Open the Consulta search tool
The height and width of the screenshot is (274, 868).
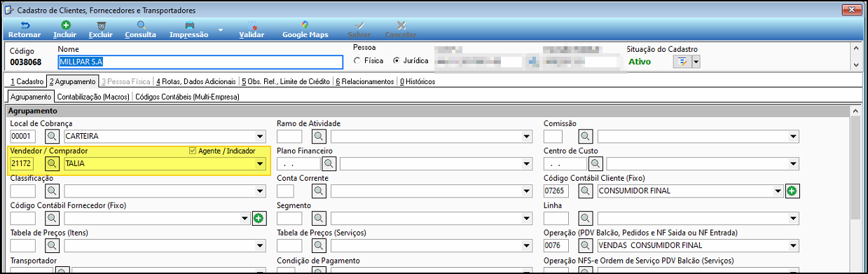click(x=140, y=29)
